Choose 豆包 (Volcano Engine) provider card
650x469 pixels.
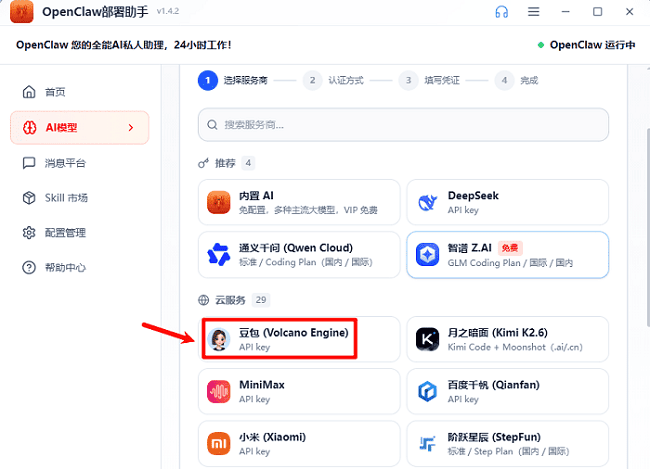point(299,339)
